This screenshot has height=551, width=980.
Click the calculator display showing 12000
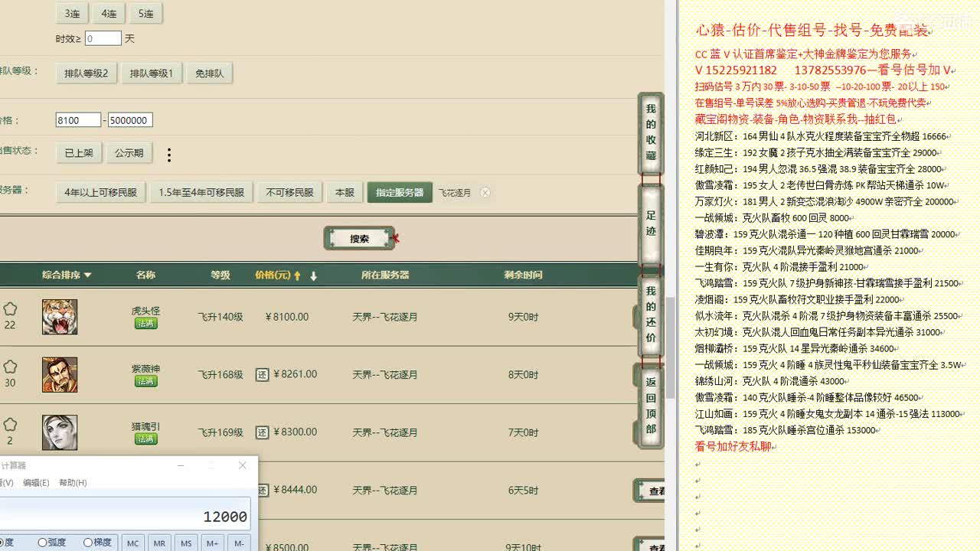(x=125, y=516)
